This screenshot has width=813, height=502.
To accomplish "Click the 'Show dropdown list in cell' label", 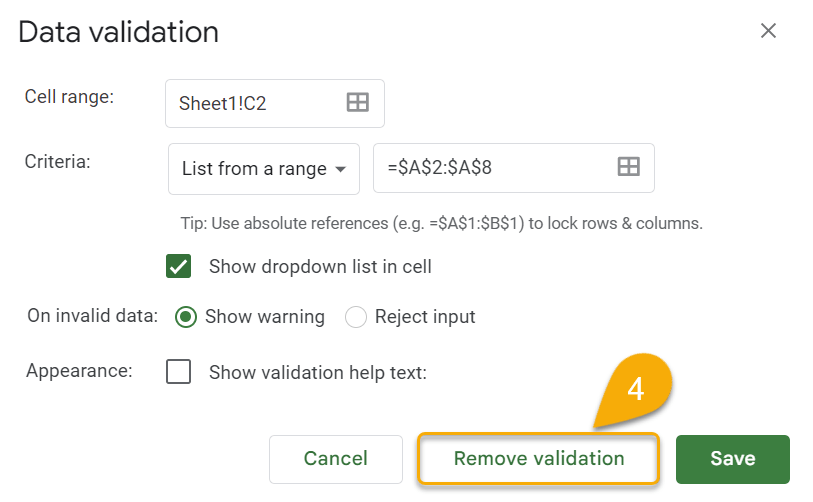I will click(320, 267).
